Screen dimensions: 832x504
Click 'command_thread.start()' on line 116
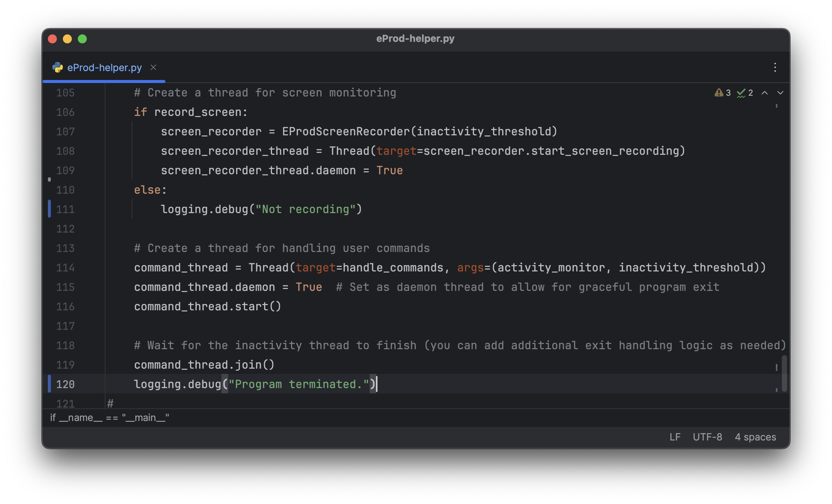click(x=207, y=307)
